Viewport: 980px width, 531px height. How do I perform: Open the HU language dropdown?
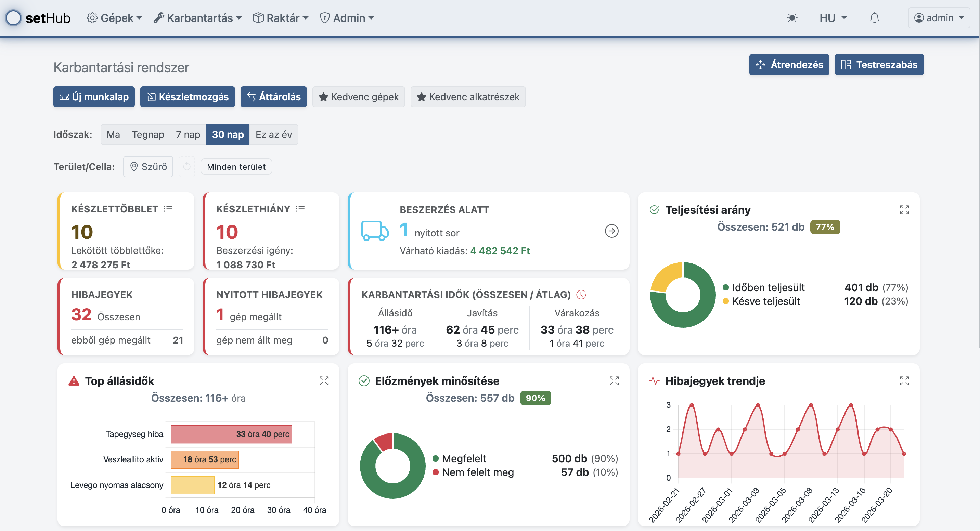(833, 18)
